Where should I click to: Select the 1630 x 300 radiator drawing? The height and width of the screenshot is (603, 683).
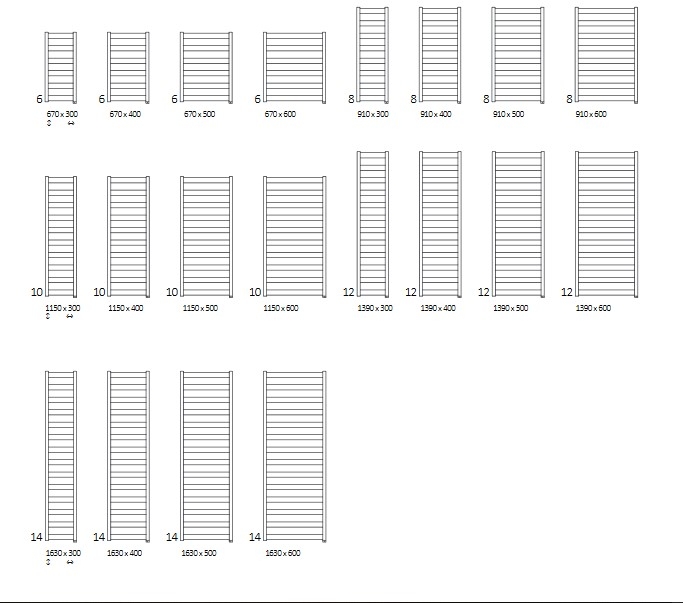61,457
